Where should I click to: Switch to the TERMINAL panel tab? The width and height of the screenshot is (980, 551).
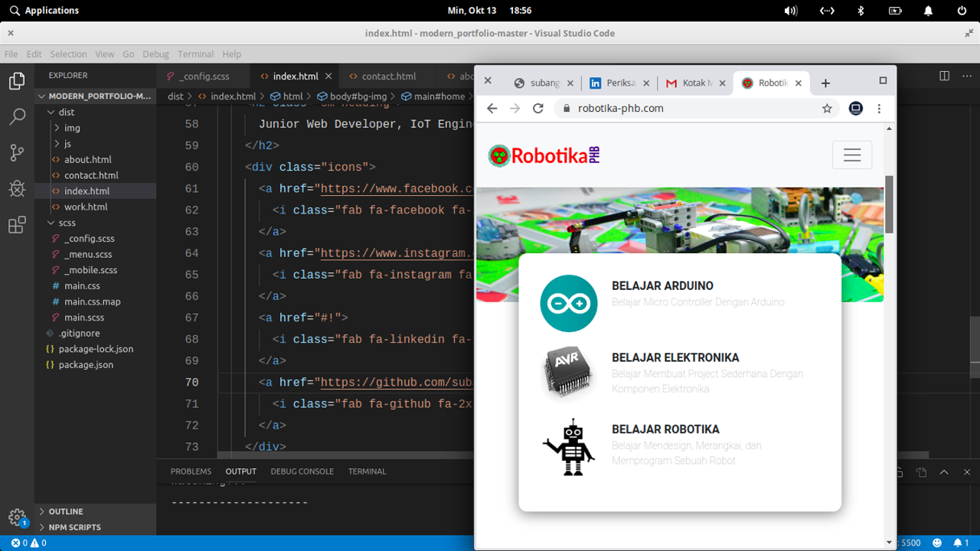tap(367, 471)
